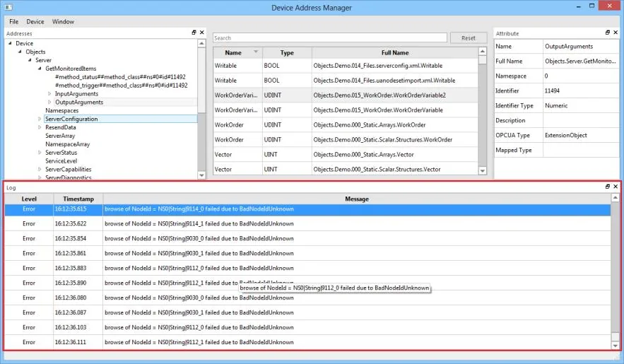Select the Namespaces tree item
624x364 pixels.
point(61,110)
